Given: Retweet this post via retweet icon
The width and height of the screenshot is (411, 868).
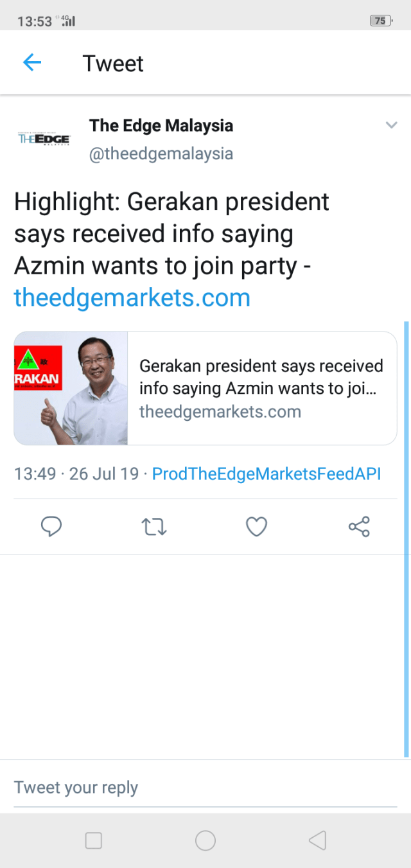Looking at the screenshot, I should click(x=153, y=527).
